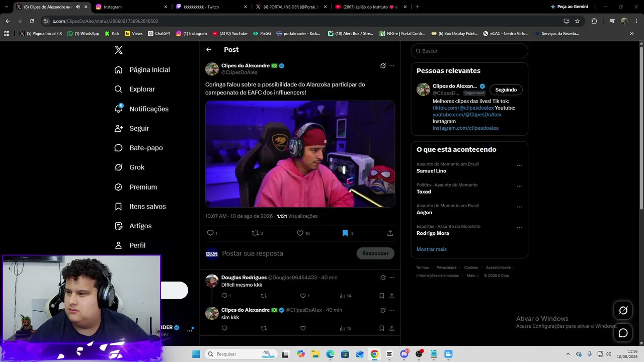644x362 pixels.
Task: Like Clipes do Alexandre's 'sim kkk' reply
Action: (303, 328)
